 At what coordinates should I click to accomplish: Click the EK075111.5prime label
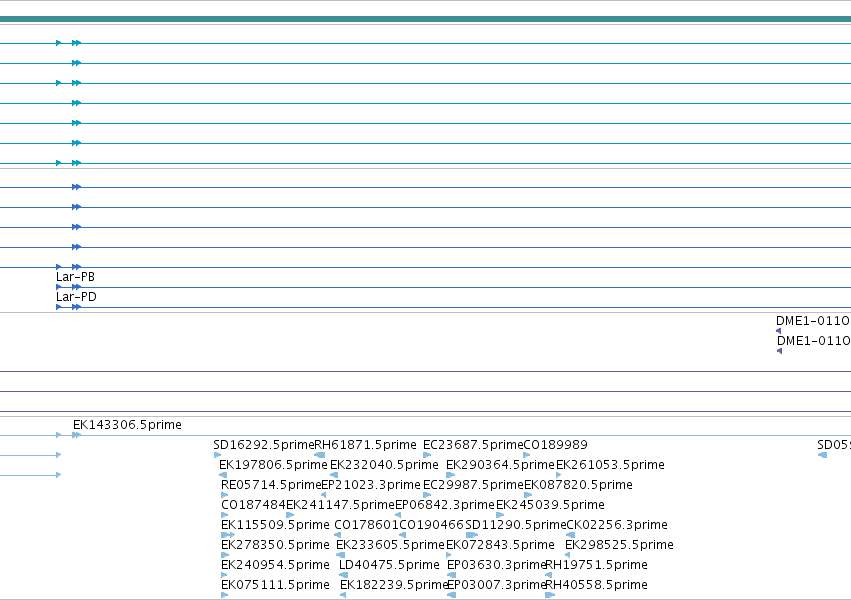275,585
